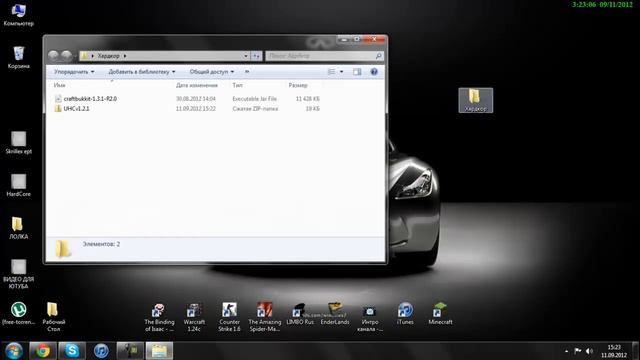
Task: Click the Хардкор breadcrumb in address bar
Action: coord(109,56)
